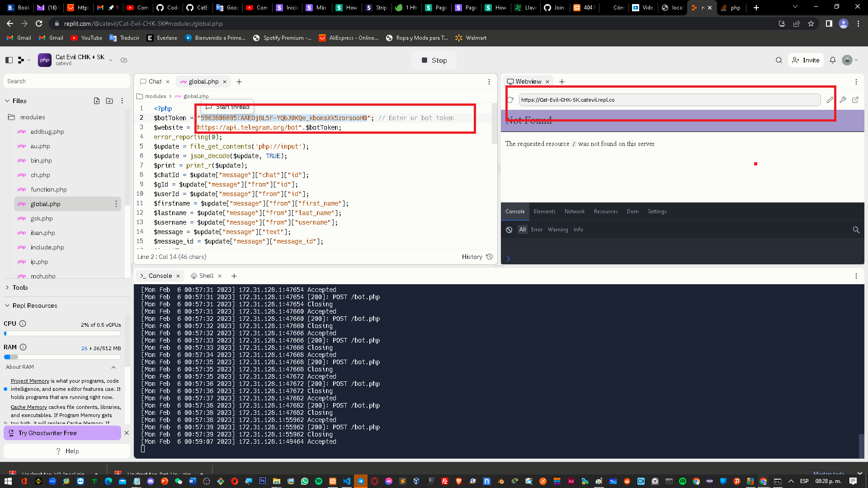Toggle the left sidebar panel

coord(9,60)
